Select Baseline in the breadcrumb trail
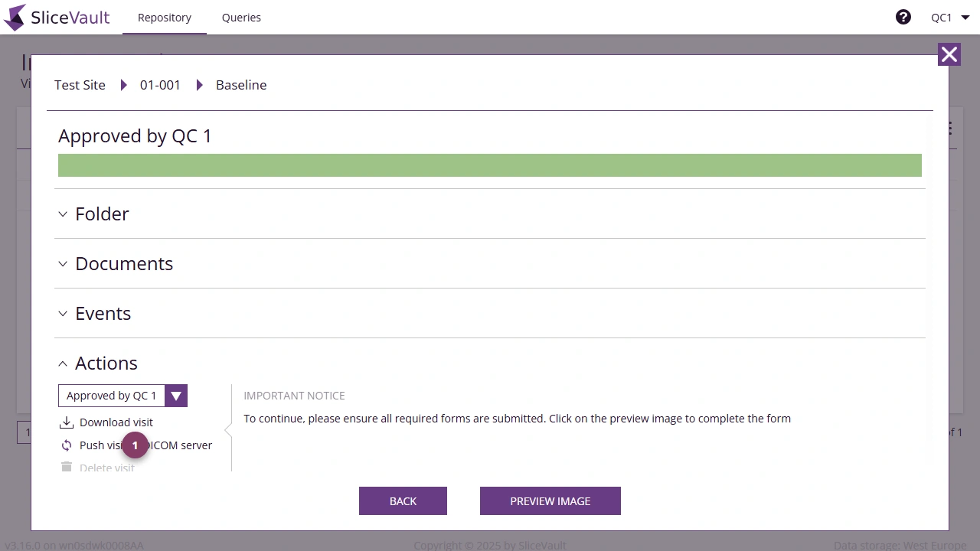 [241, 85]
